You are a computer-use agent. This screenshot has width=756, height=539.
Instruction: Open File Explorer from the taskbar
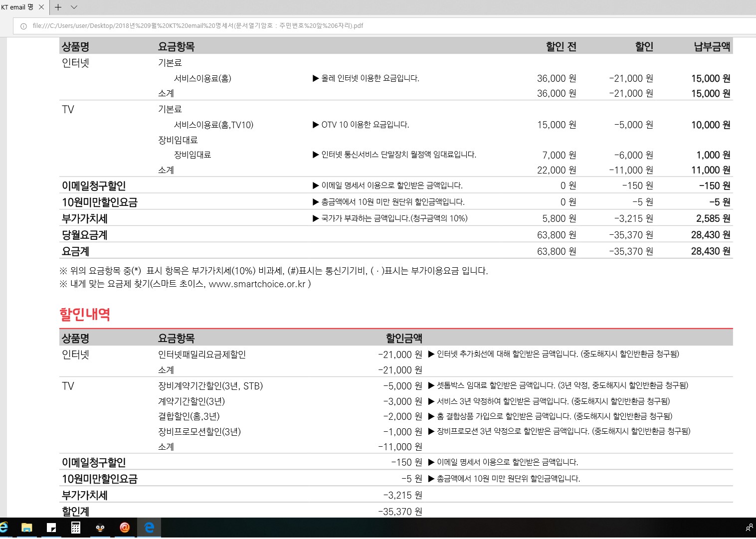pos(27,528)
